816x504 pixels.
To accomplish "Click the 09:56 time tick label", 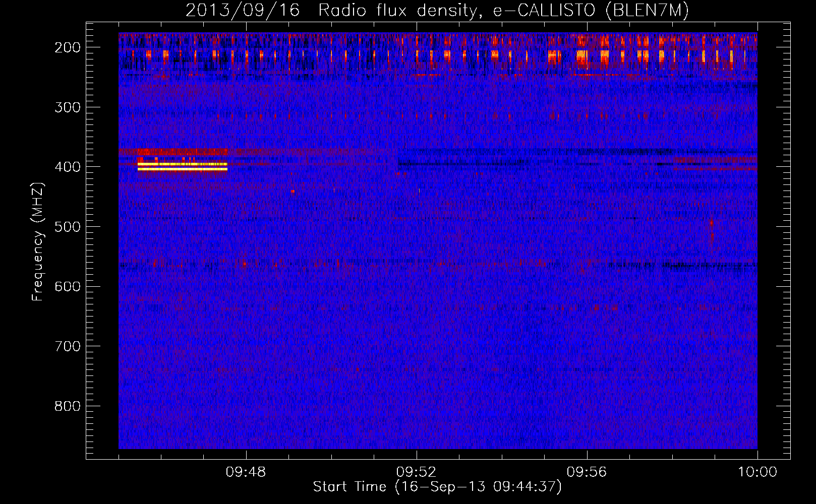I will [x=587, y=472].
